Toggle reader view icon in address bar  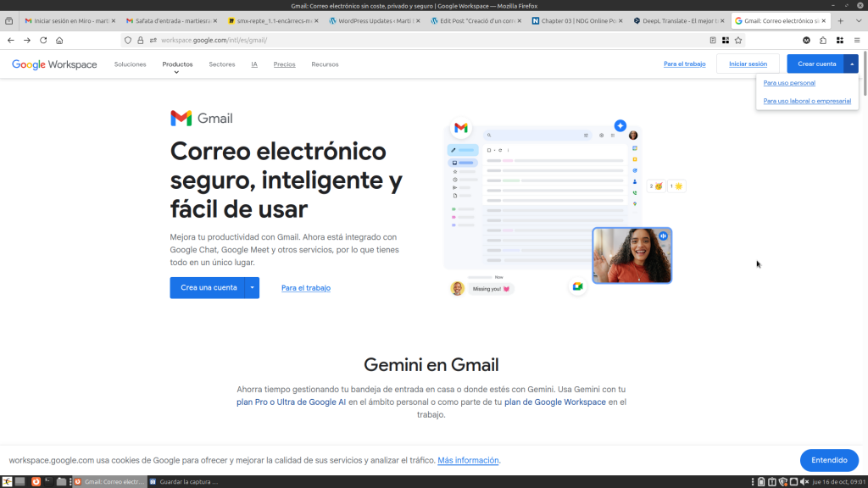[x=713, y=40]
